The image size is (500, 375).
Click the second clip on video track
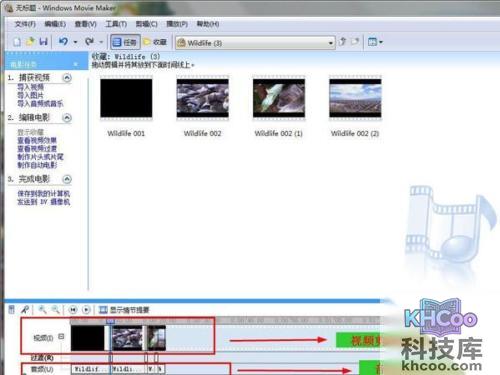127,338
